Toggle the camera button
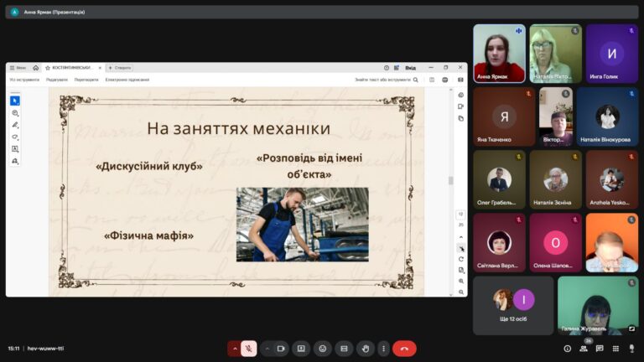Viewport: 644px width, 362px height. [281, 349]
